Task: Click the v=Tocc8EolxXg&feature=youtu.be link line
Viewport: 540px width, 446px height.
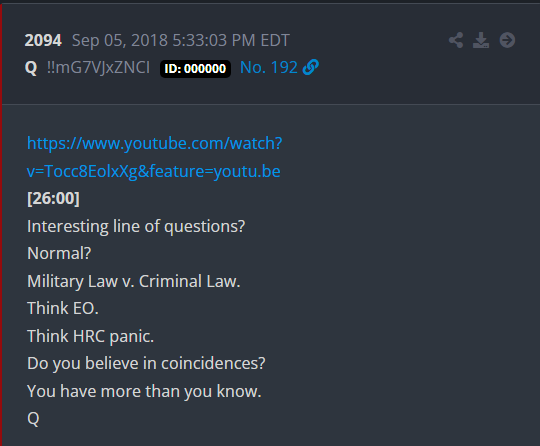Action: (154, 172)
